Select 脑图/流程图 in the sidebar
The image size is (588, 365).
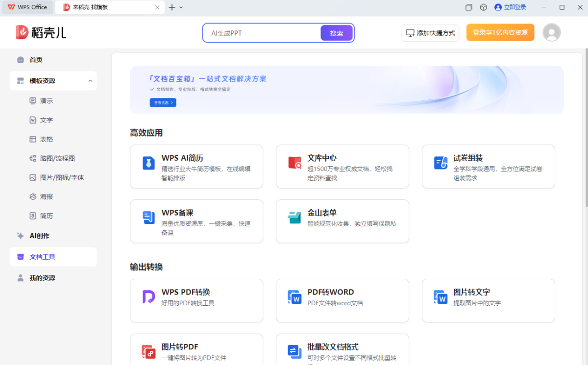[57, 159]
